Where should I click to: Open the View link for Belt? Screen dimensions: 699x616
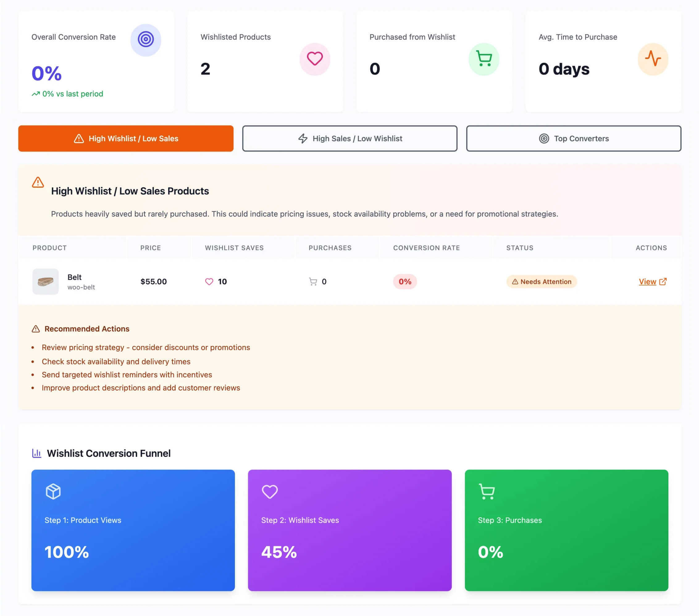coord(647,282)
